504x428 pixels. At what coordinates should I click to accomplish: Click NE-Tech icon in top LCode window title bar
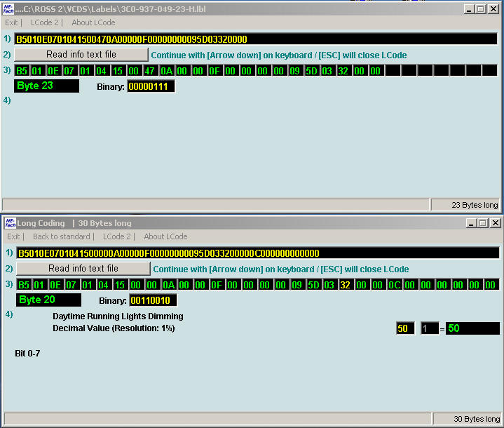(9, 9)
